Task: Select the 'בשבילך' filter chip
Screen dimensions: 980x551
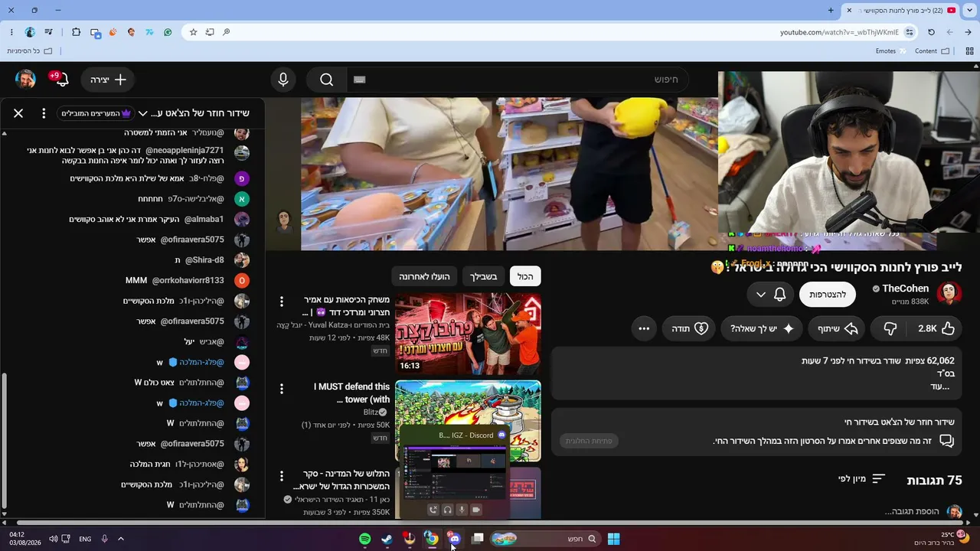Action: coord(483,276)
